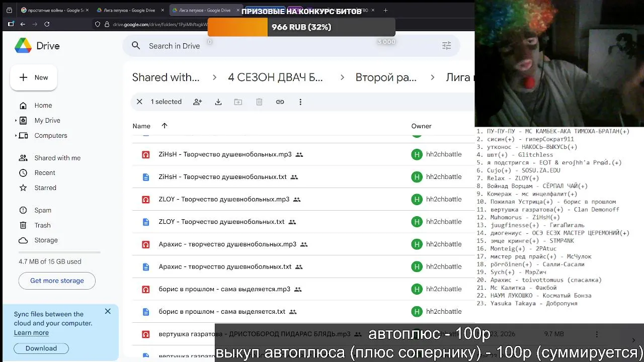This screenshot has height=362, width=644.
Task: Open Starred label in the sidebar
Action: (45, 188)
